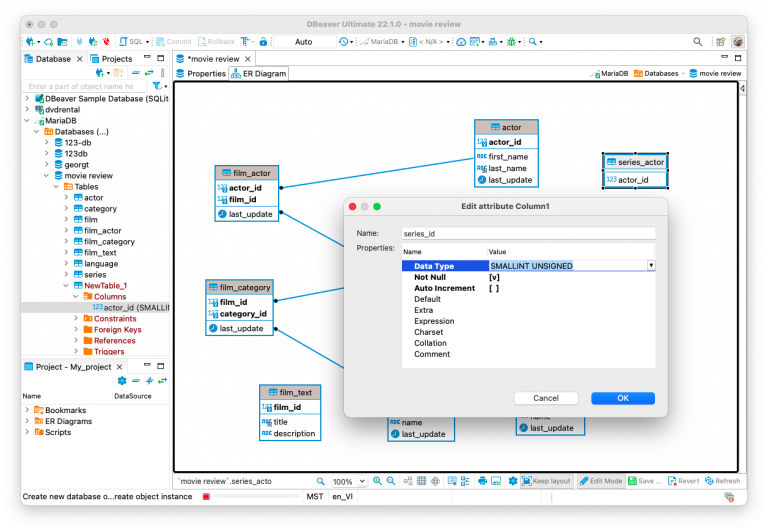Toggle the grid icon in diagram toolbar
This screenshot has width=768, height=531.
coord(422,481)
